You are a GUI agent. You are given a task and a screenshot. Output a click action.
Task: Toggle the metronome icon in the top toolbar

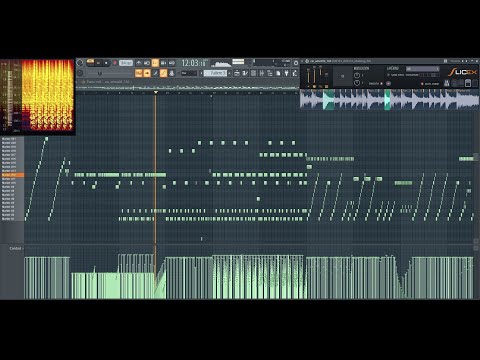tap(139, 63)
